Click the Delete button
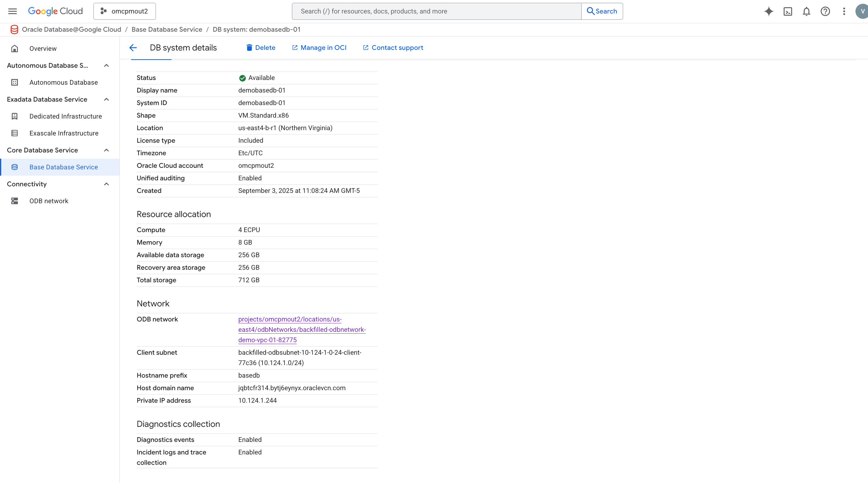 pyautogui.click(x=261, y=48)
